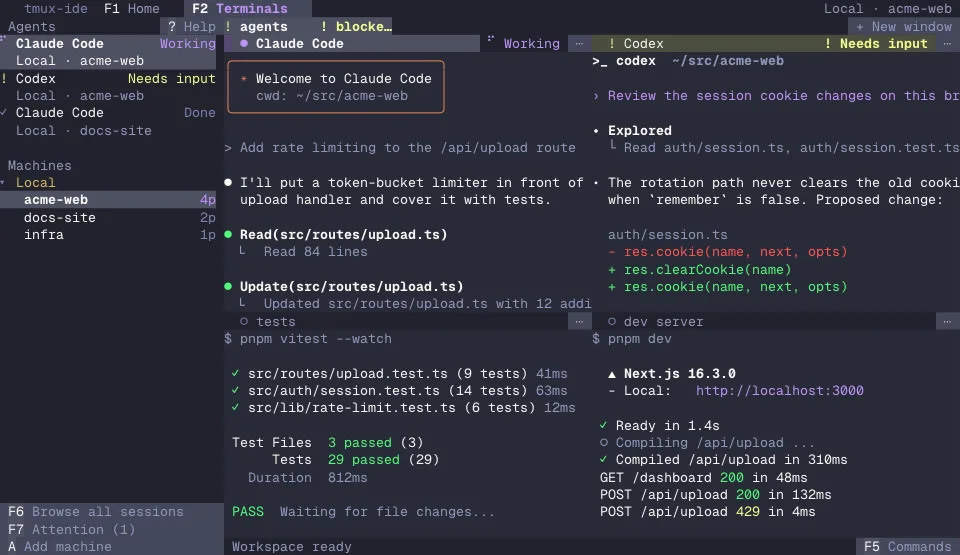This screenshot has height=555, width=960.
Task: Click the GET /dashboard 200 log line
Action: [x=703, y=477]
